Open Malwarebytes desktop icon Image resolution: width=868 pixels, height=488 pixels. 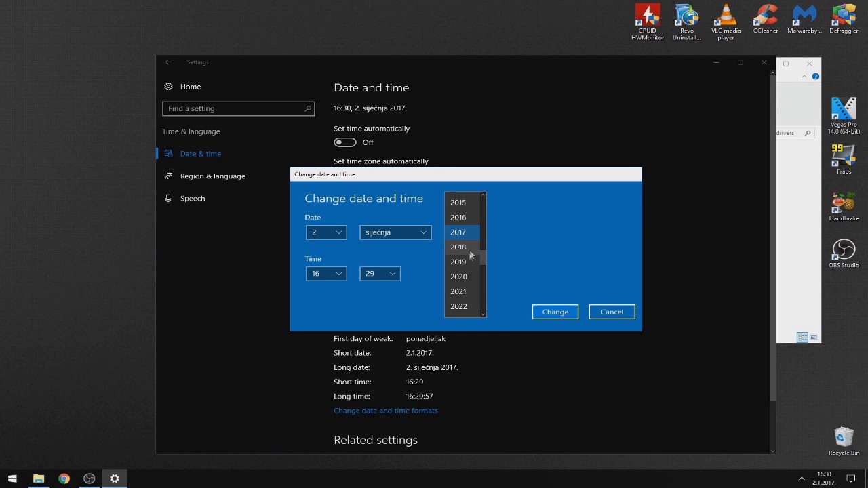pyautogui.click(x=804, y=19)
